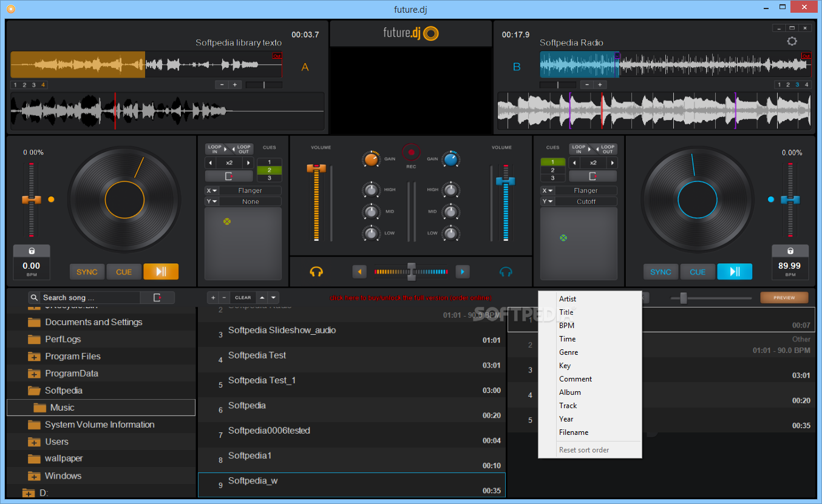Expand the Users folder

pyautogui.click(x=34, y=442)
